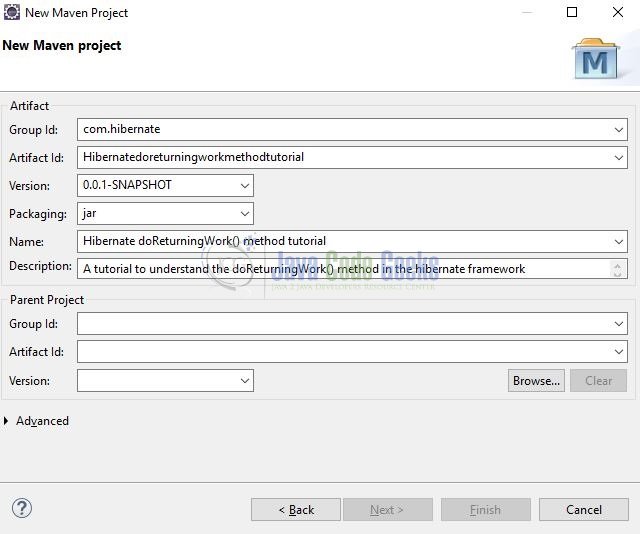This screenshot has height=534, width=640.
Task: Expand the Advanced section
Action: tap(6, 421)
